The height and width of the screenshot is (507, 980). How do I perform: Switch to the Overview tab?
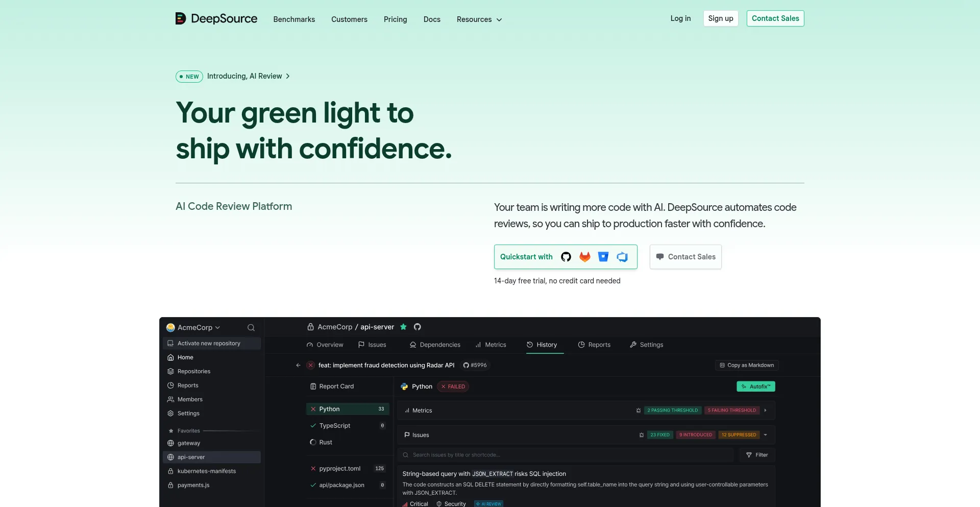[x=325, y=345]
